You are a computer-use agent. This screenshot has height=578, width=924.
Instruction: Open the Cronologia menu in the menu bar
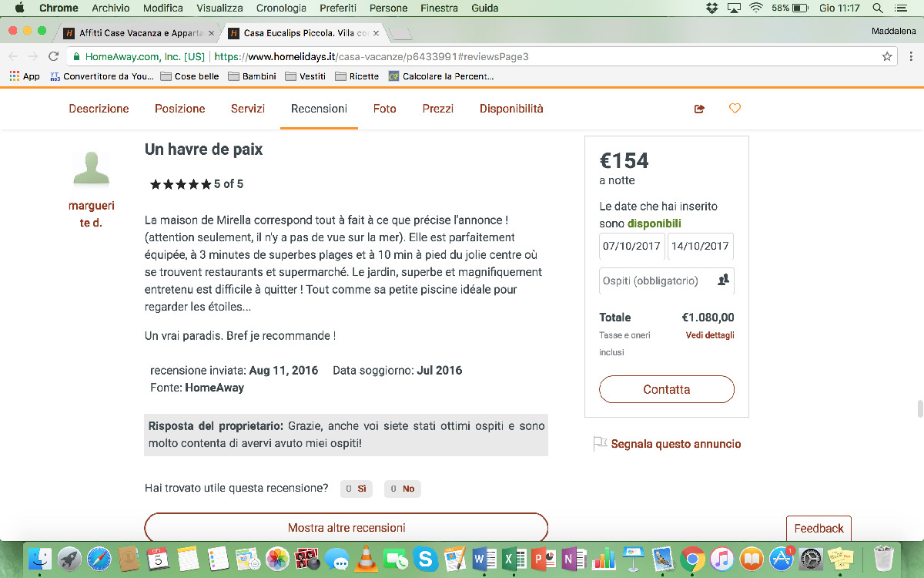[x=280, y=8]
